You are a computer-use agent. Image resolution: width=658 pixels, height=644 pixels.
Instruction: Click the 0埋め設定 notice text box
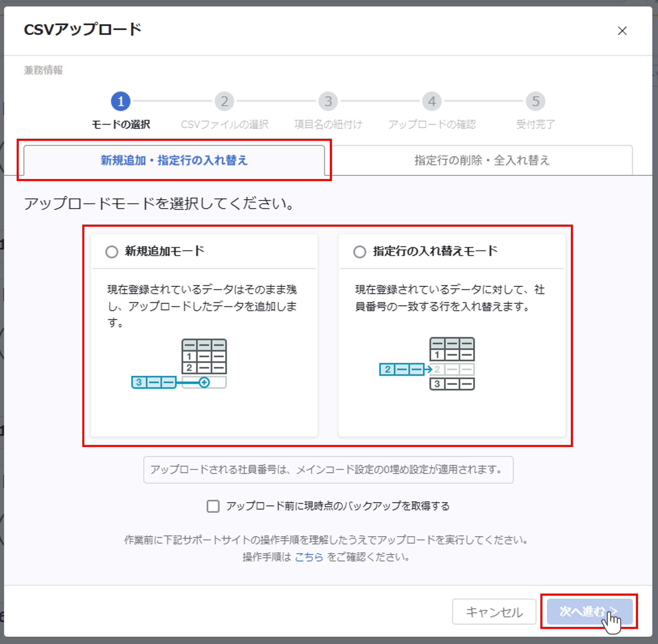[328, 469]
